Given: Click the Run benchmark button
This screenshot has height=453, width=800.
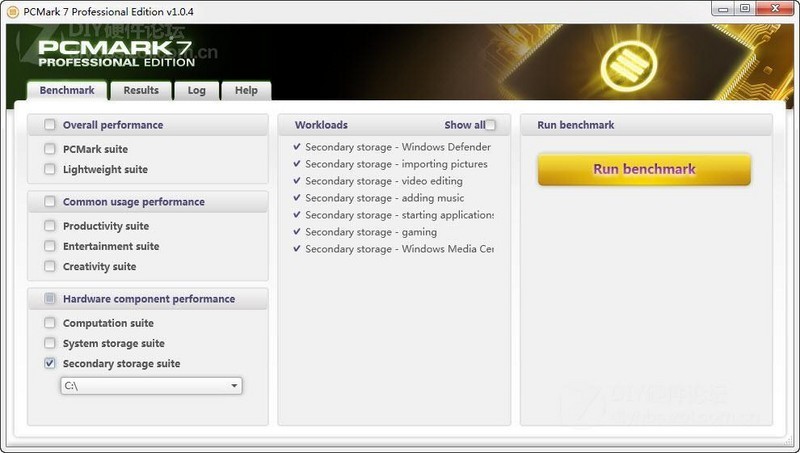Looking at the screenshot, I should pos(644,169).
